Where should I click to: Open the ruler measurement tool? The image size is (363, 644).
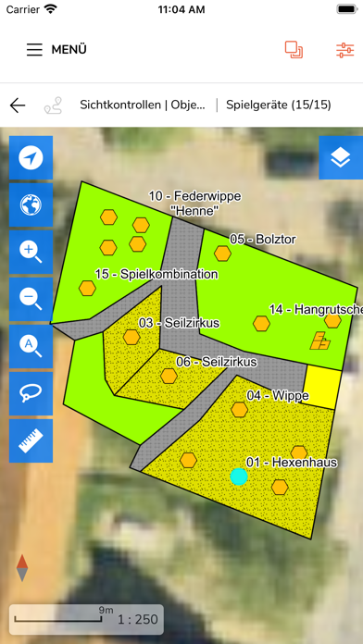click(x=31, y=441)
